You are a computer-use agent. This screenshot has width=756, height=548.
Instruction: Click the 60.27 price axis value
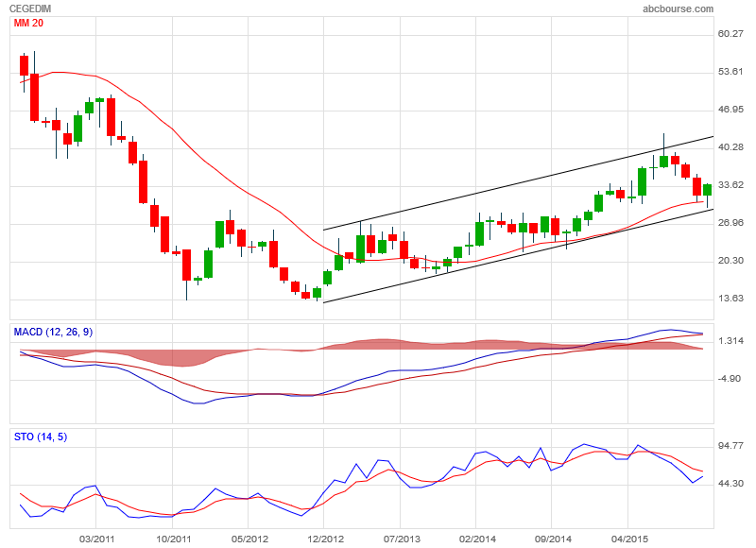click(x=730, y=33)
